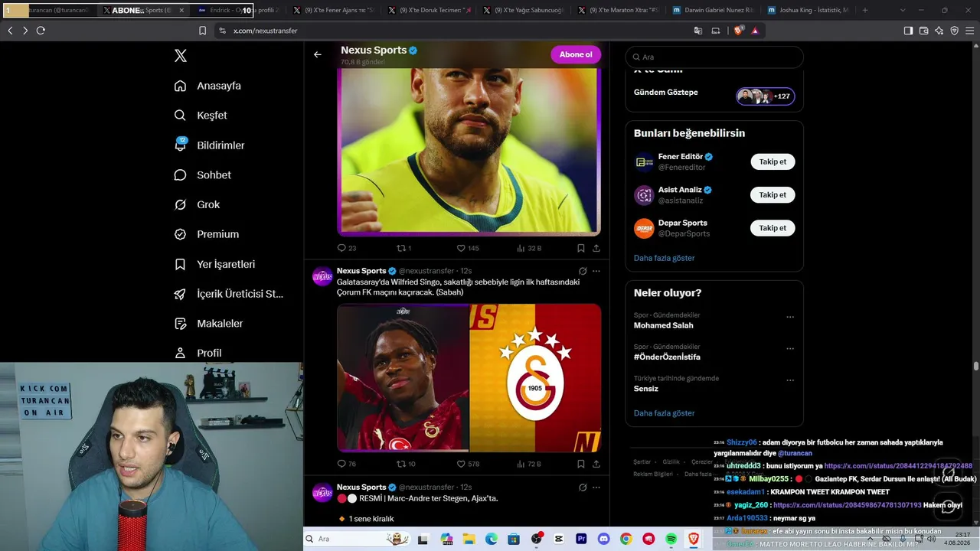Reload the page in browser toolbar
This screenshot has width=980, height=551.
click(41, 31)
